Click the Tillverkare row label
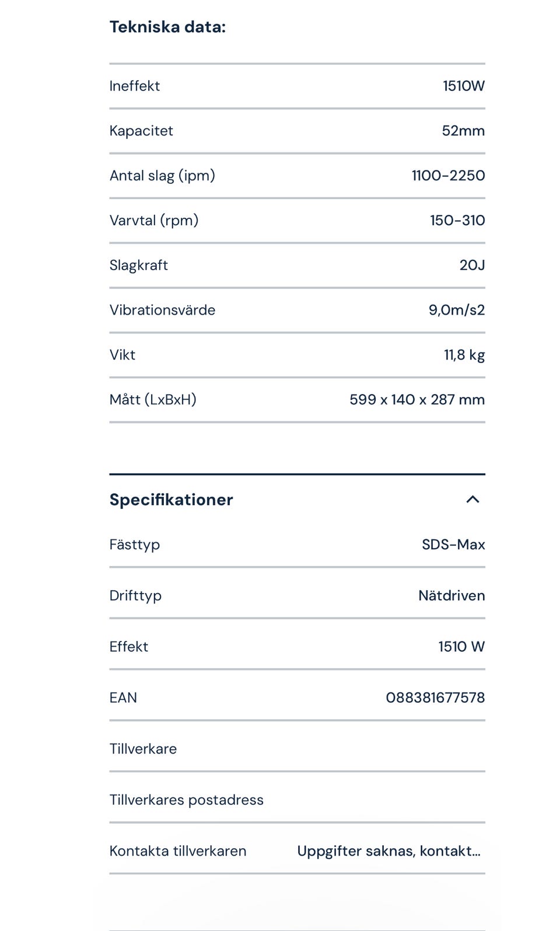Image resolution: width=560 pixels, height=931 pixels. coord(143,749)
